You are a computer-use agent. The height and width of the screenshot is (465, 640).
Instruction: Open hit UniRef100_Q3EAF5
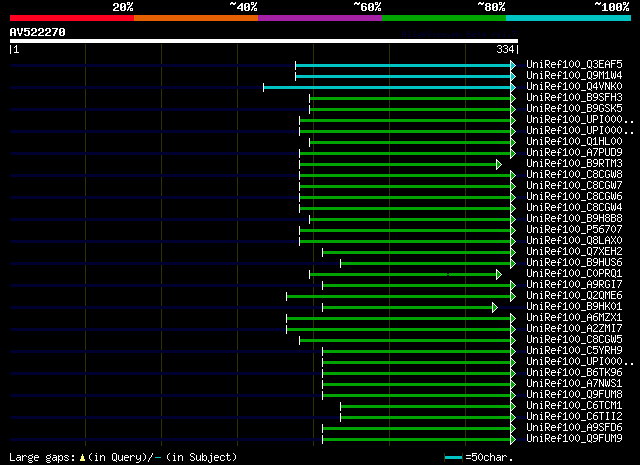coord(574,65)
